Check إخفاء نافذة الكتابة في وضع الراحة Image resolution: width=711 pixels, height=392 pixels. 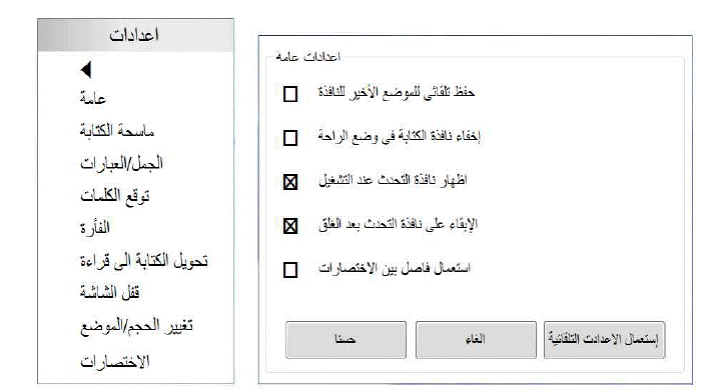[290, 138]
